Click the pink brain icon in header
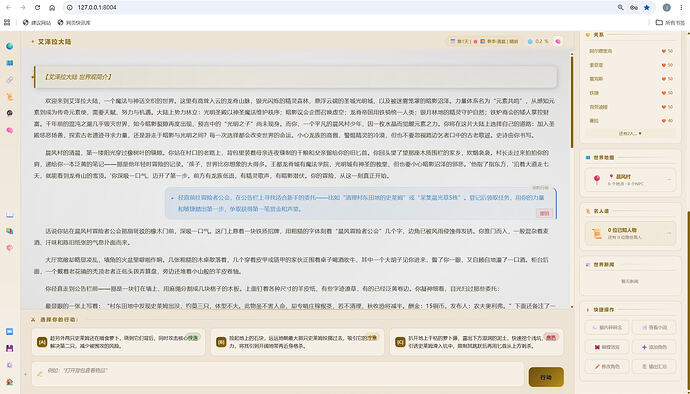The height and width of the screenshot is (394, 690). click(558, 41)
